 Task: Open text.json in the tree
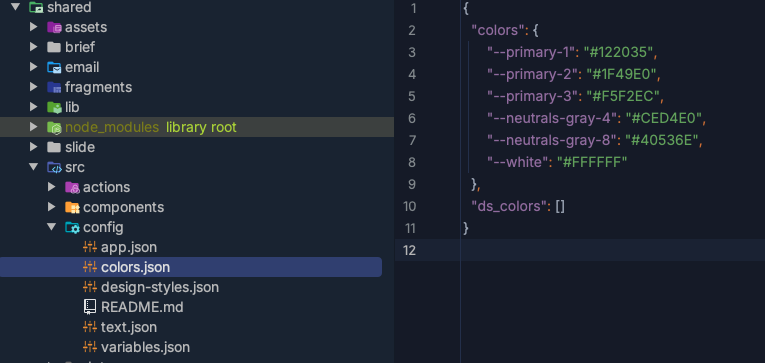129,327
